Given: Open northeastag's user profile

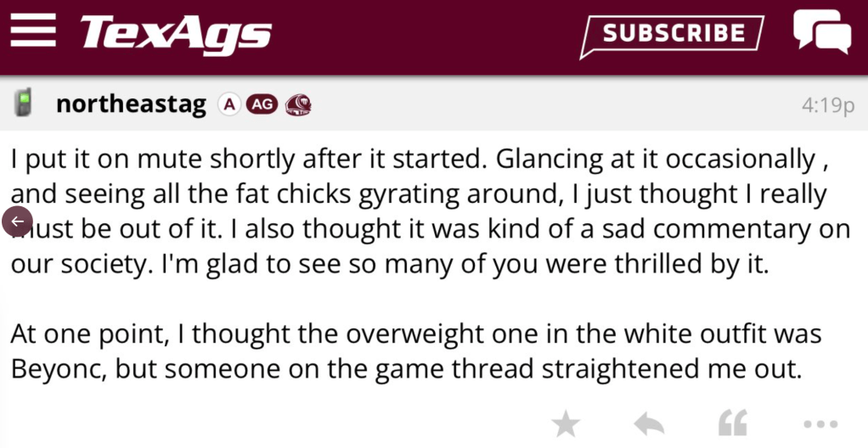Looking at the screenshot, I should click(x=131, y=104).
